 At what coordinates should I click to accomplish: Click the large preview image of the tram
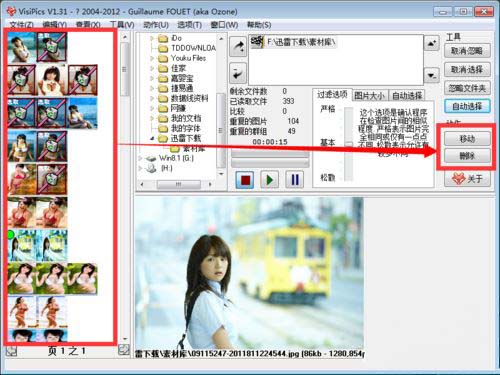249,273
